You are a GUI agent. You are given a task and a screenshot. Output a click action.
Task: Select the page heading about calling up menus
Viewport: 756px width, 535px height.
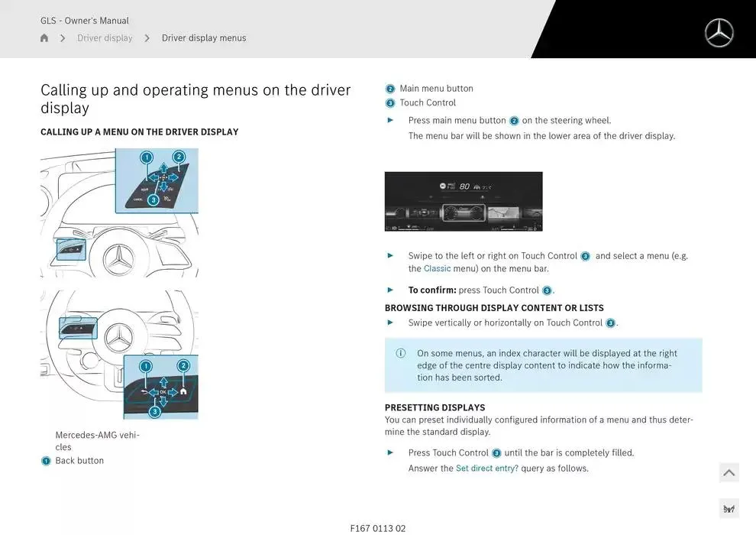click(x=195, y=99)
